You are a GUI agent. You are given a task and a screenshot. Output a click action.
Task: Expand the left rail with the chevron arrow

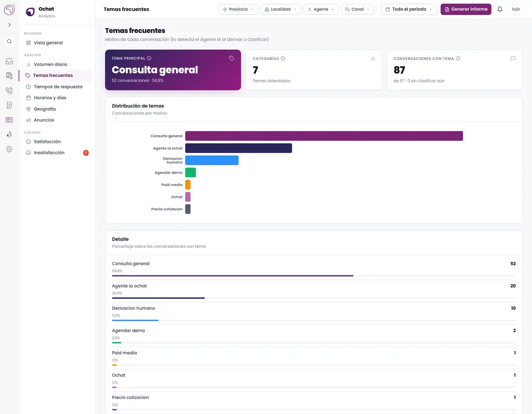[9, 25]
